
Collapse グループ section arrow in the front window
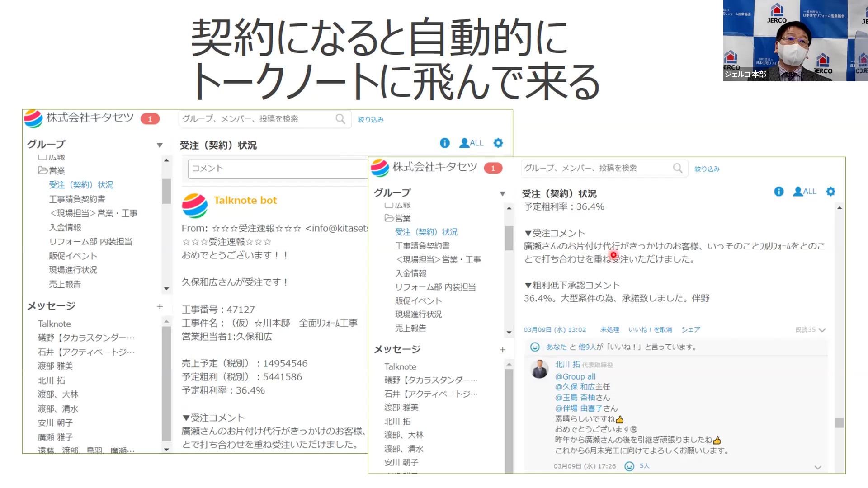tap(502, 193)
